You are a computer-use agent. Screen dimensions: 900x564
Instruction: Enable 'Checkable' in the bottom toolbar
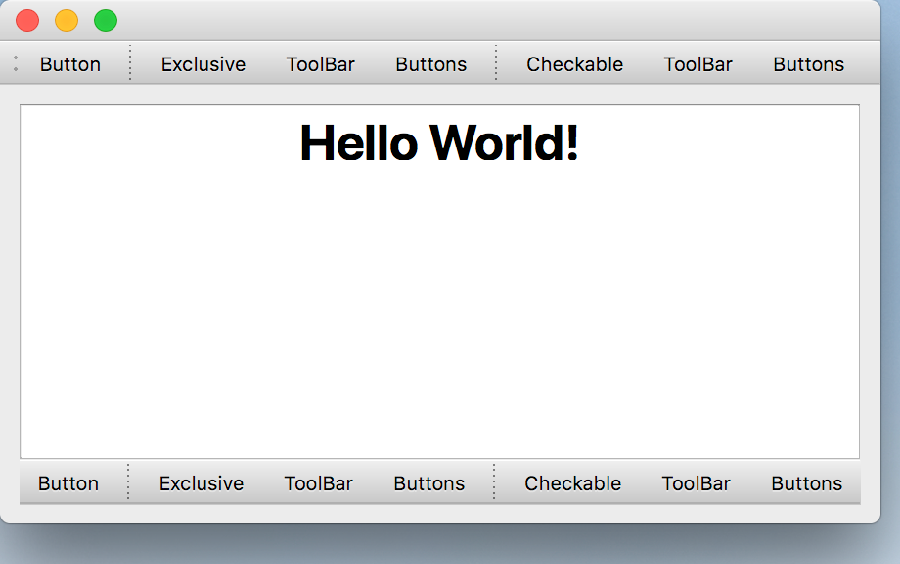pyautogui.click(x=572, y=483)
